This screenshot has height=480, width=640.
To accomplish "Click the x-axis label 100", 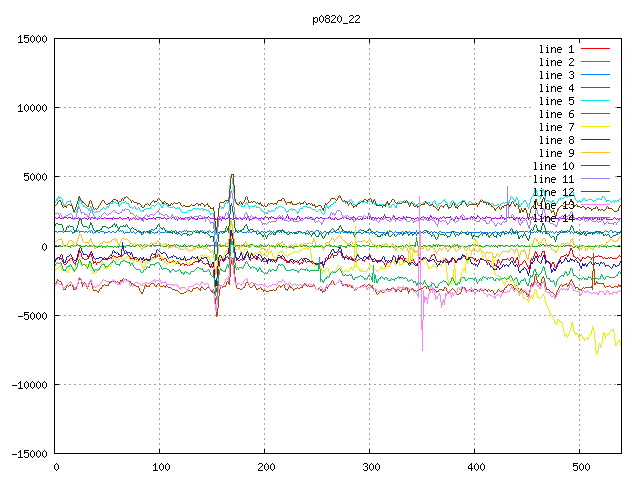I will 161,467.
